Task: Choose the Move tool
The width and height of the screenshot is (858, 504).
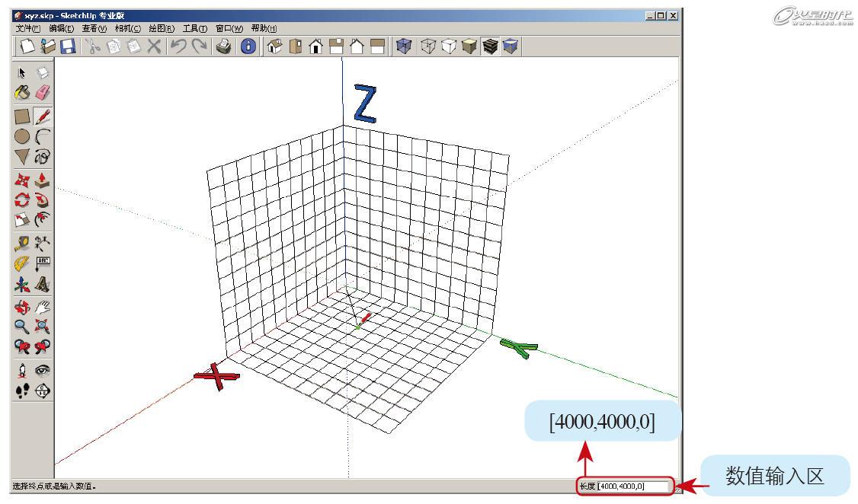Action: coord(22,180)
